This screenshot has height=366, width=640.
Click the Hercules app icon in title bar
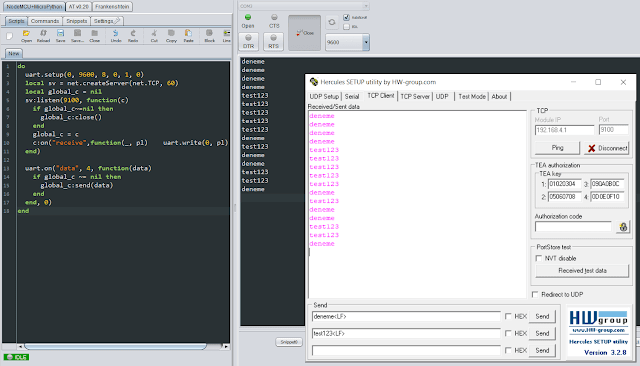click(313, 82)
